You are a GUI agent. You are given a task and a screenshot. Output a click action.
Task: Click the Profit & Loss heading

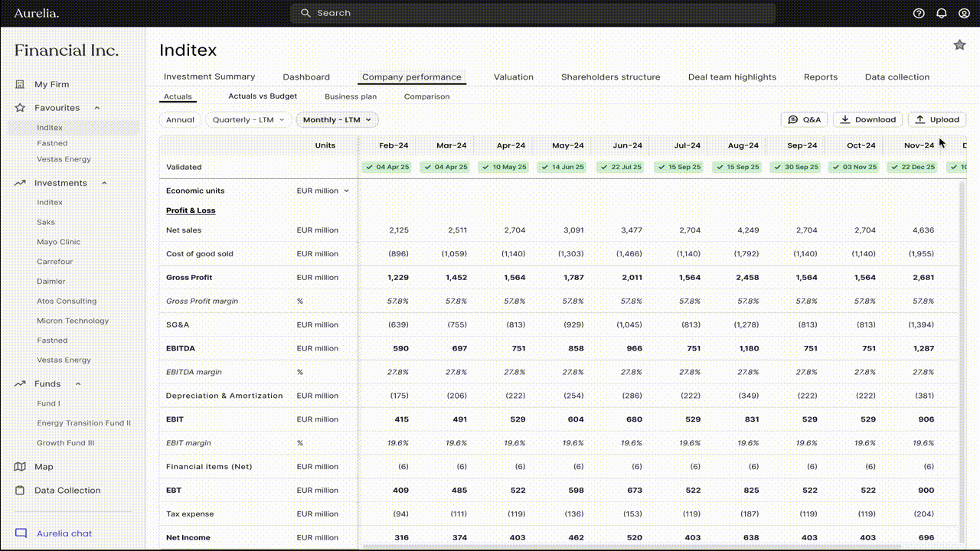click(x=191, y=210)
